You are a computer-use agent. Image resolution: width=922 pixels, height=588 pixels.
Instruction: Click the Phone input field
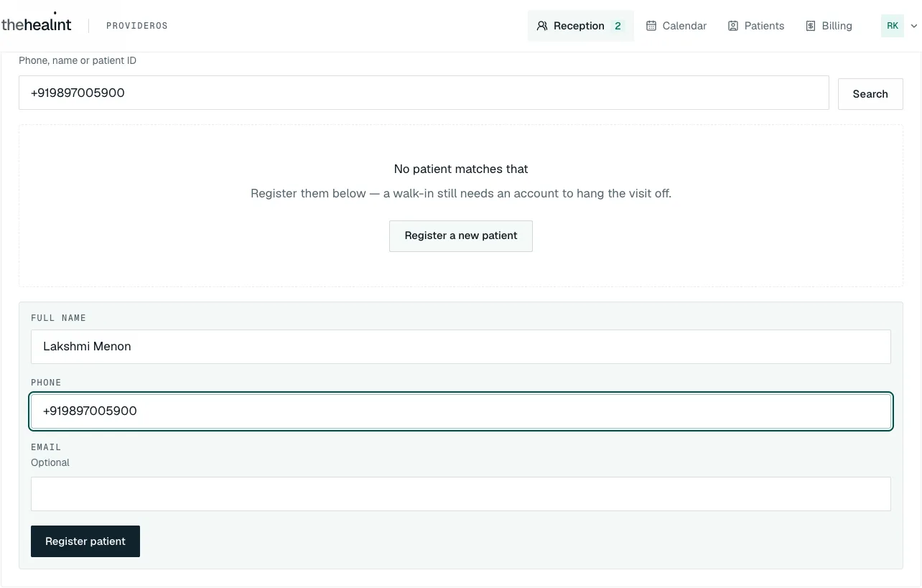[461, 411]
